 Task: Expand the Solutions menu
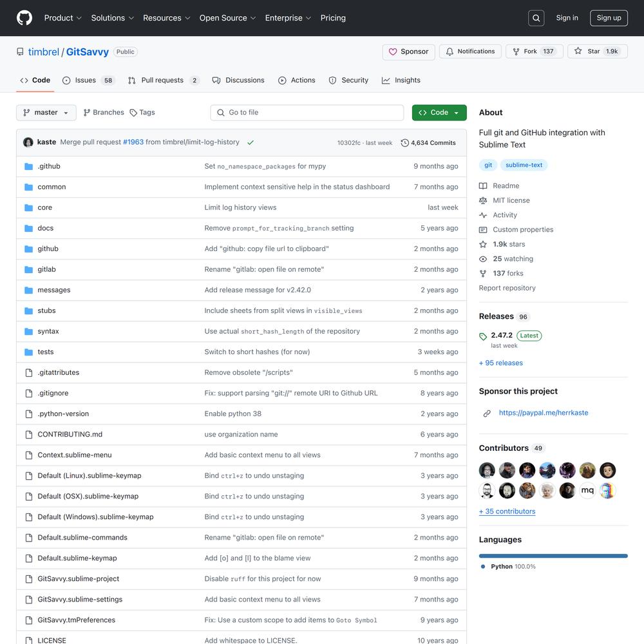pyautogui.click(x=113, y=18)
